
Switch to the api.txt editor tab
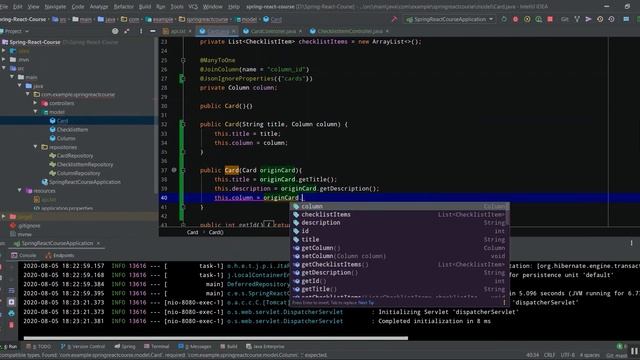pos(177,31)
